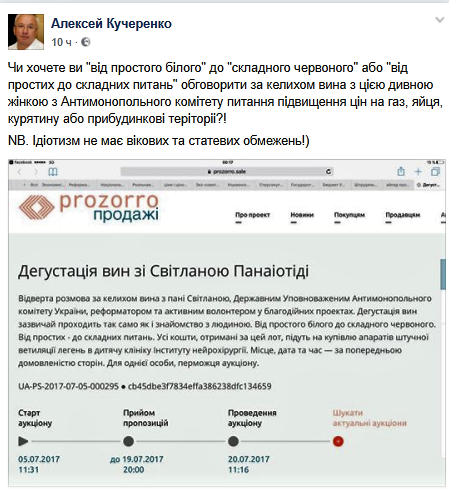Open Алексей Кучеренко profile name link
The height and width of the screenshot is (489, 449).
coord(111,24)
